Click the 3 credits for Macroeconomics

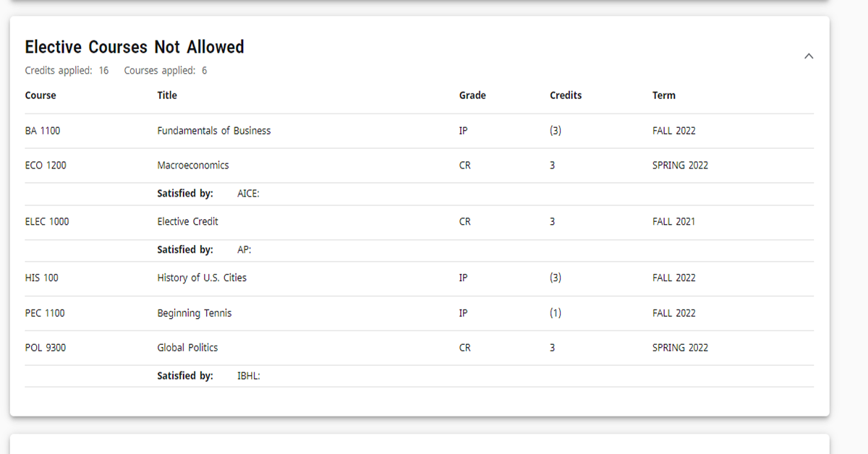coord(553,166)
